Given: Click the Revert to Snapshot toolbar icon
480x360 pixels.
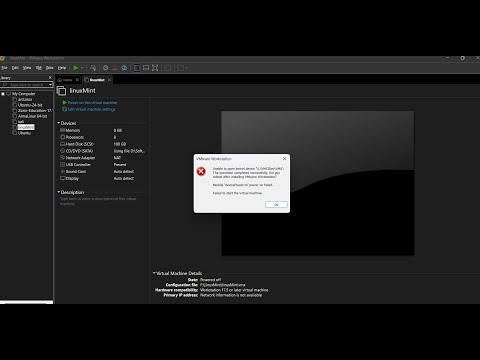Looking at the screenshot, I should 115,68.
